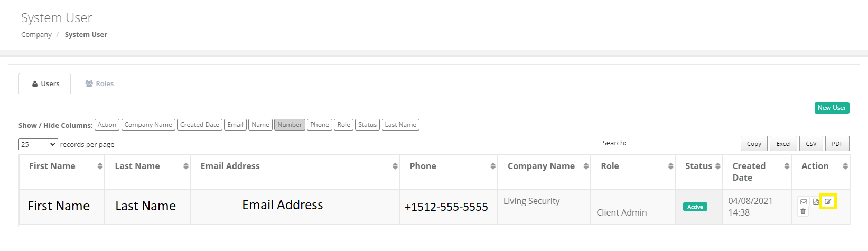Sort by First Name using sort arrows
The height and width of the screenshot is (251, 868).
(100, 166)
